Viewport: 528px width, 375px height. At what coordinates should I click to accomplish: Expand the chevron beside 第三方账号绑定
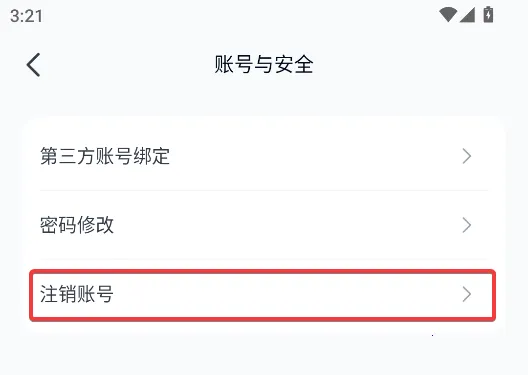(x=467, y=156)
